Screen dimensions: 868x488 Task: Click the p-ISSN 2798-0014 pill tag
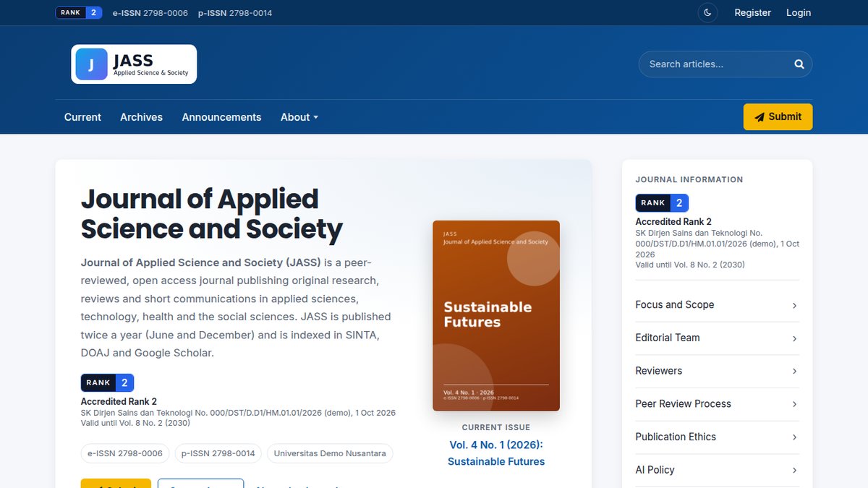tap(218, 453)
